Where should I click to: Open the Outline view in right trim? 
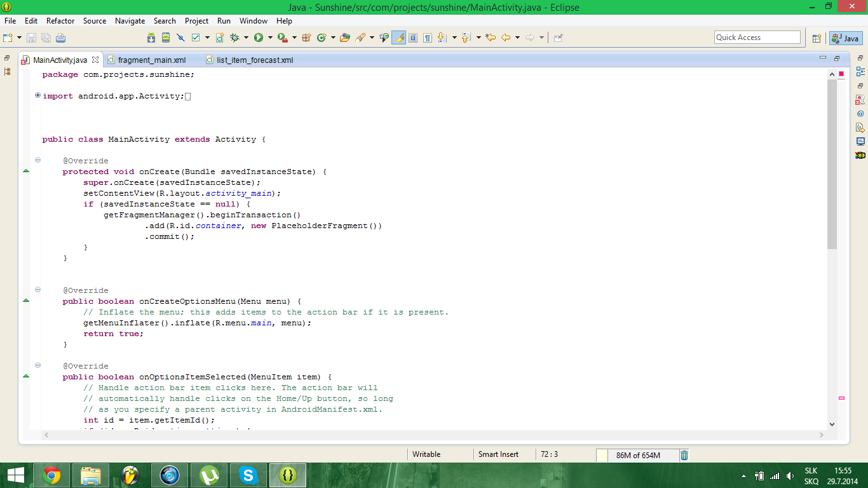[860, 72]
